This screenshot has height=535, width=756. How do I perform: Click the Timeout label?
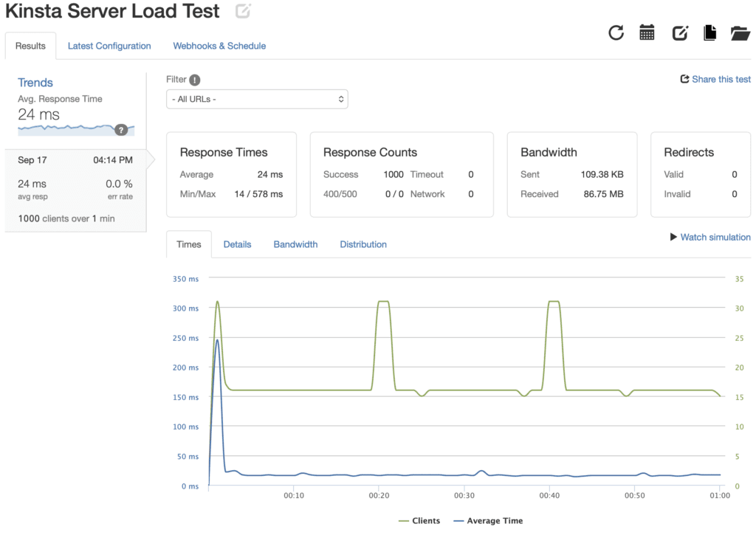(x=427, y=174)
